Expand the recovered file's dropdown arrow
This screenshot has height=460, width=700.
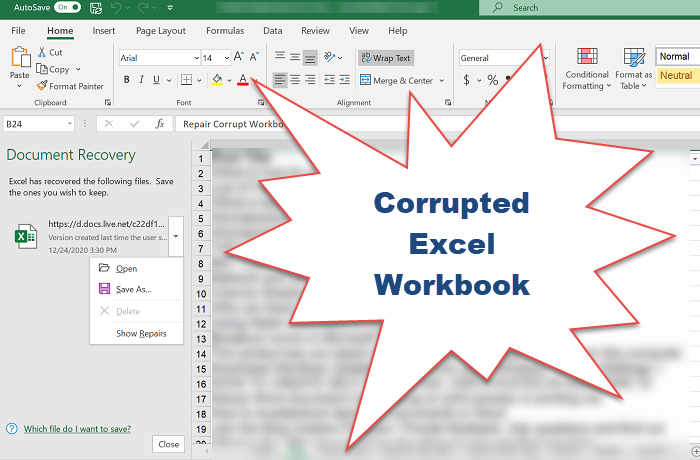[x=175, y=236]
